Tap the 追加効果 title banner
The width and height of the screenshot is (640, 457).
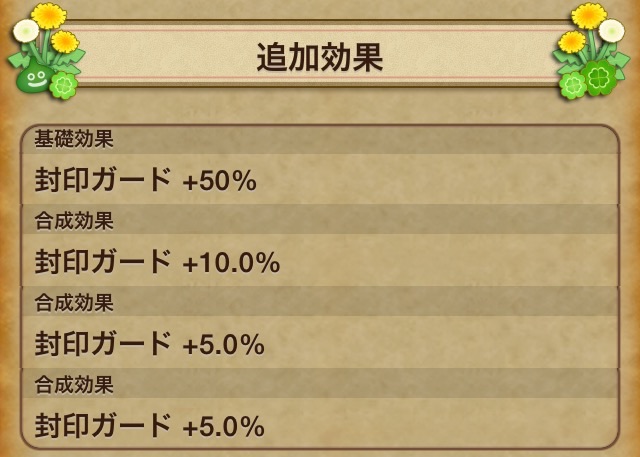coord(320,58)
